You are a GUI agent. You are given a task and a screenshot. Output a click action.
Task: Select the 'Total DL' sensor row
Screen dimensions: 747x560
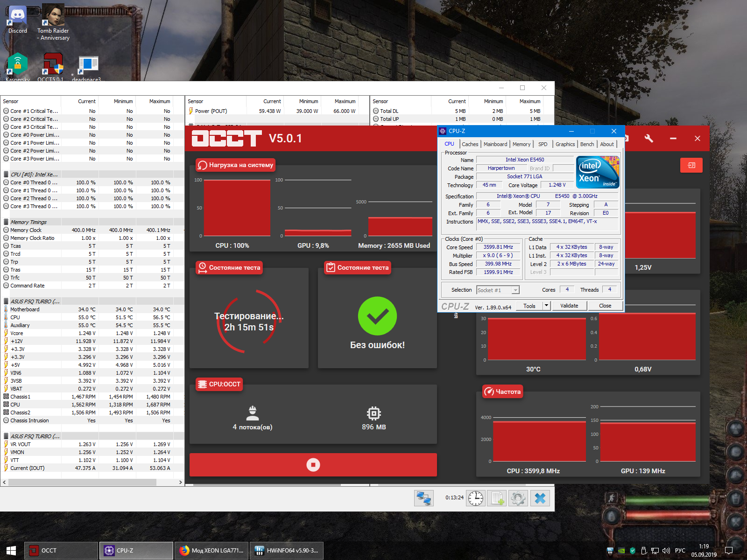462,111
